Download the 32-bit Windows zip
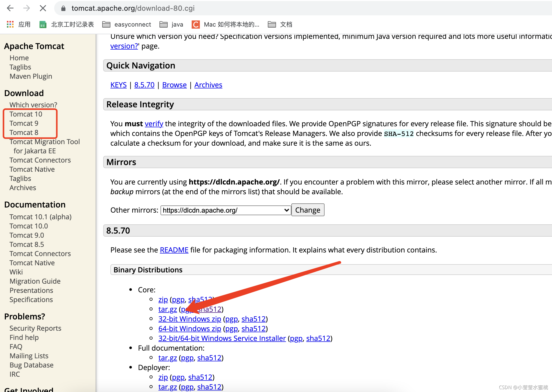Viewport: 552px width, 392px height. [190, 319]
